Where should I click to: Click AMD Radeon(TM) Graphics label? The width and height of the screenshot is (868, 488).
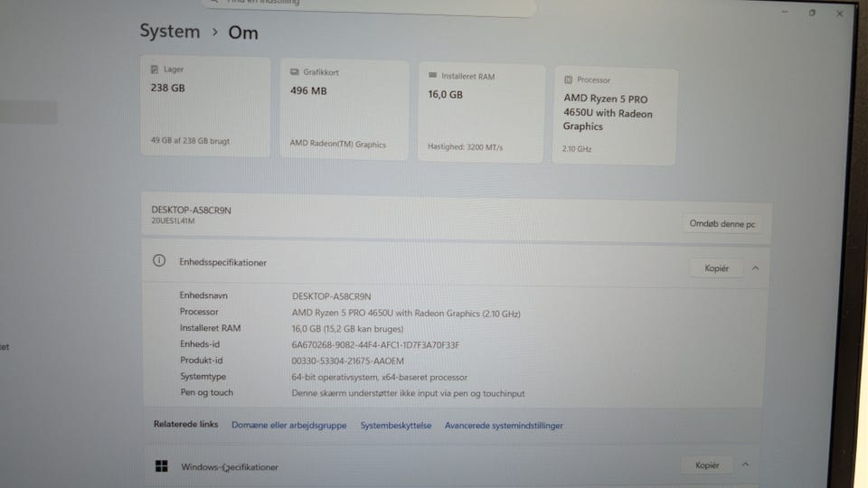tap(337, 144)
